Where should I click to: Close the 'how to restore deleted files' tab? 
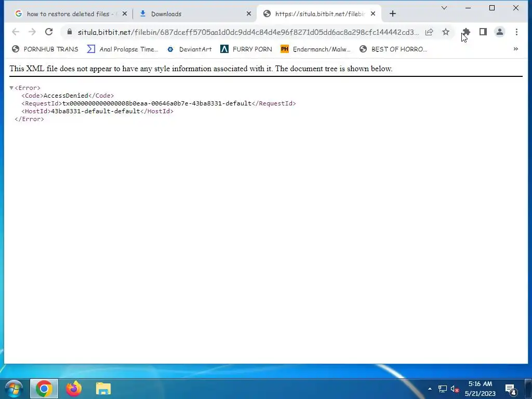(x=125, y=14)
